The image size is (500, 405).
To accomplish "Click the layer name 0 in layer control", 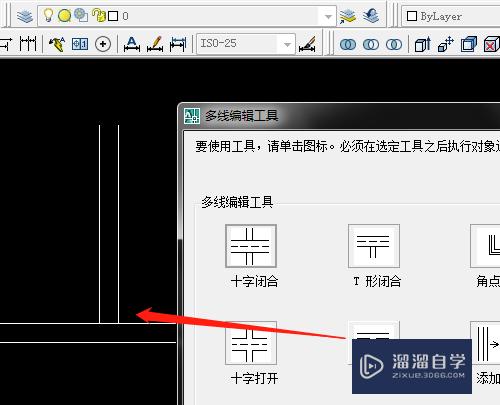I will (125, 16).
